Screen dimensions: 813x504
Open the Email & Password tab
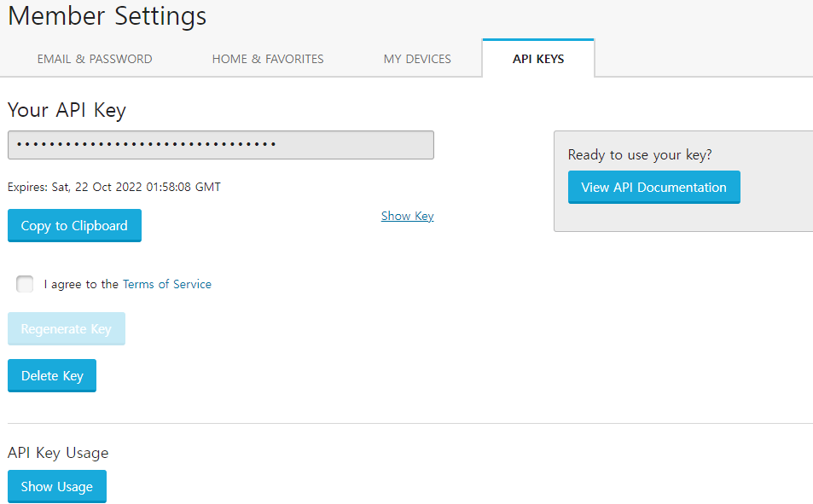click(x=95, y=59)
